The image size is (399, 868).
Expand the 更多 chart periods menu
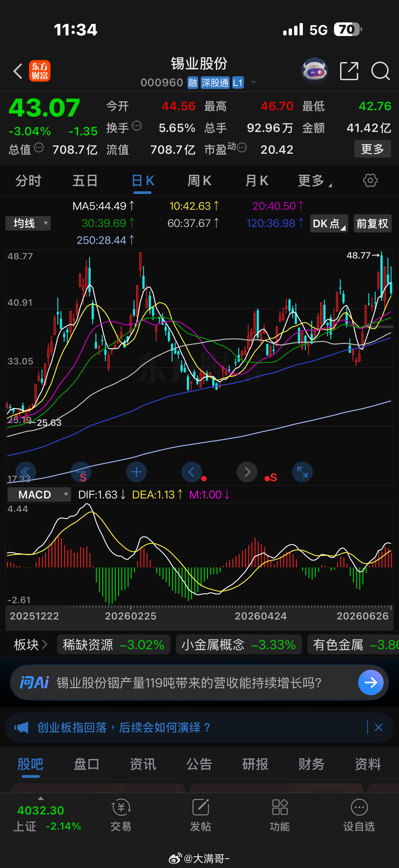(x=314, y=181)
